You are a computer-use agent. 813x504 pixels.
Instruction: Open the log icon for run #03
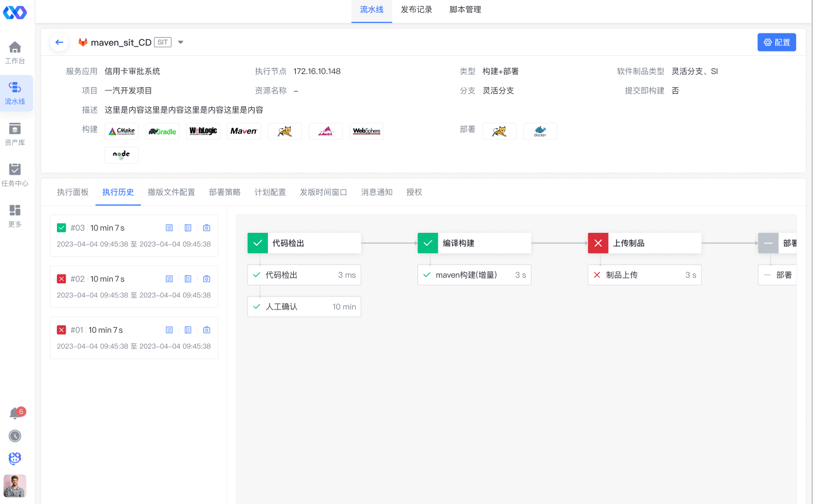pyautogui.click(x=169, y=228)
